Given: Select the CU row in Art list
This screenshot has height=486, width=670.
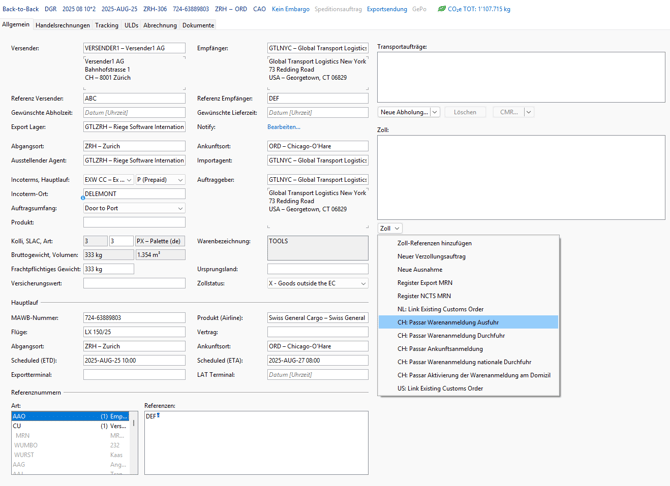Looking at the screenshot, I should (x=70, y=426).
